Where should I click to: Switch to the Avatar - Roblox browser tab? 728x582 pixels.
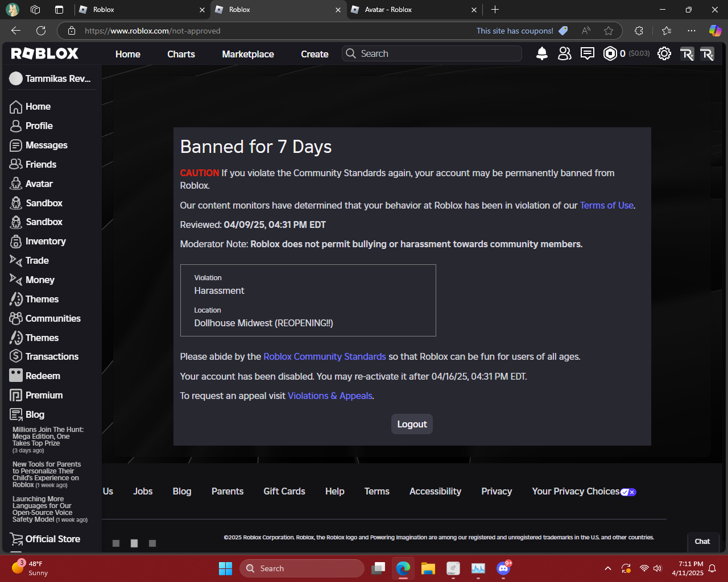tap(414, 10)
